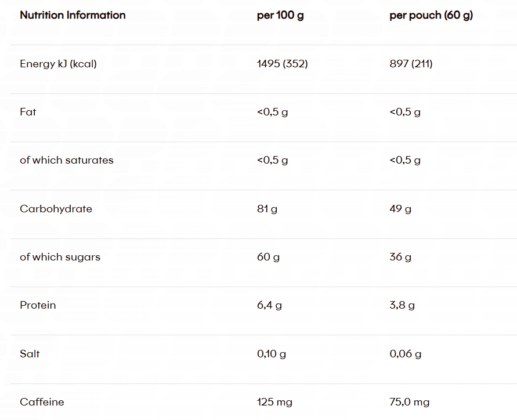Select the 'per pouch (60 g)' column header

(x=431, y=16)
